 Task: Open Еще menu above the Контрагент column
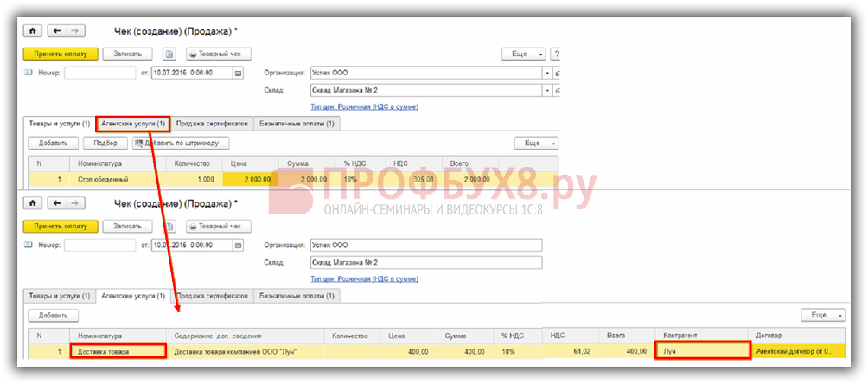[x=823, y=315]
